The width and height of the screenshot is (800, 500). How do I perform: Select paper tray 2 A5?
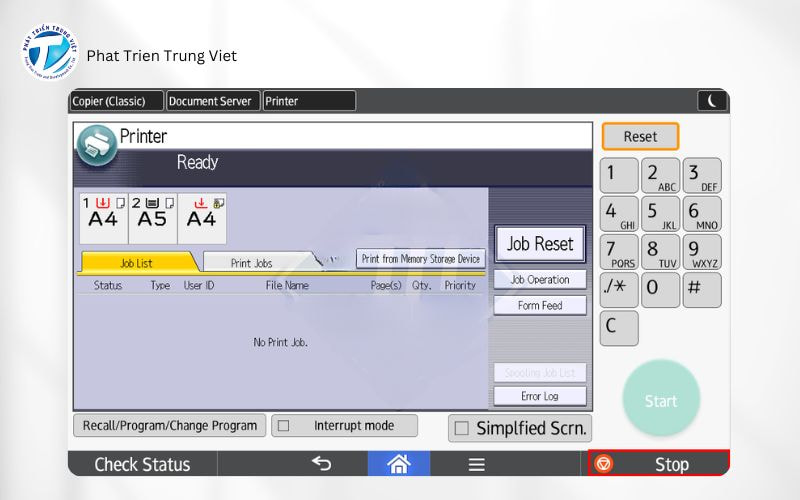click(x=152, y=214)
